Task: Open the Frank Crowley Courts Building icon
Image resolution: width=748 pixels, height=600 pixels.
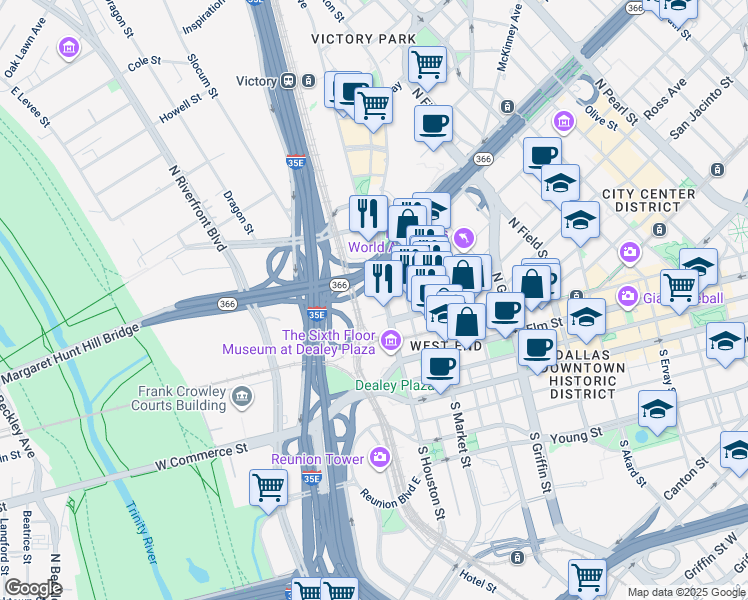Action: click(x=241, y=399)
